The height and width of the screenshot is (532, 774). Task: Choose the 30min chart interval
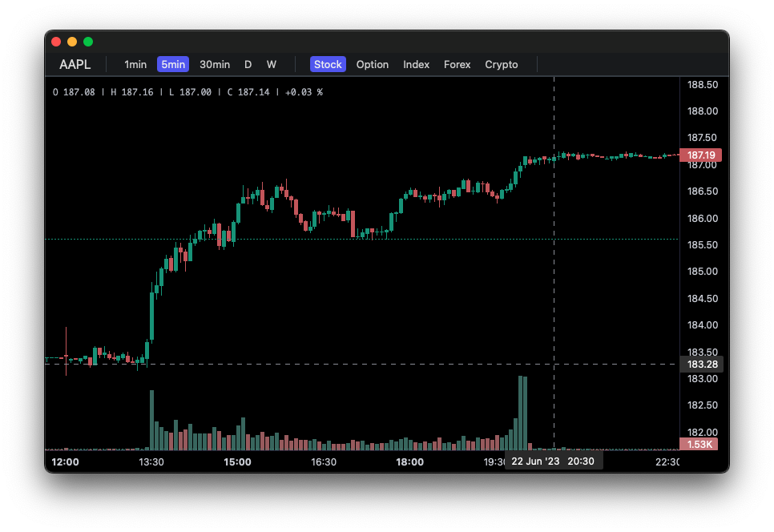click(x=215, y=64)
